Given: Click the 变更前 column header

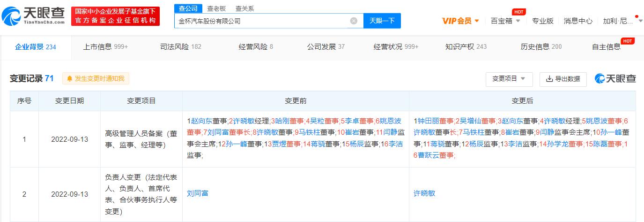Looking at the screenshot, I should (296, 101).
